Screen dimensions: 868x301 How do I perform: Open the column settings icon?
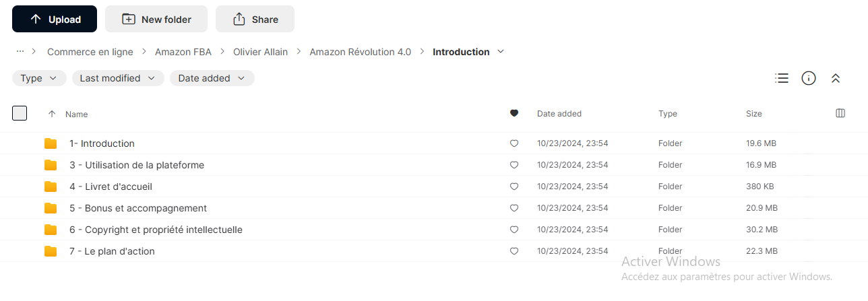[x=840, y=113]
